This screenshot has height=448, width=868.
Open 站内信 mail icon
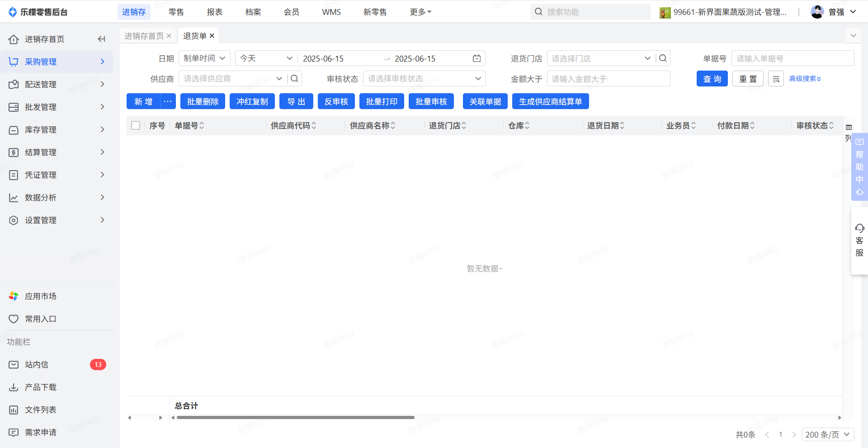click(x=14, y=365)
